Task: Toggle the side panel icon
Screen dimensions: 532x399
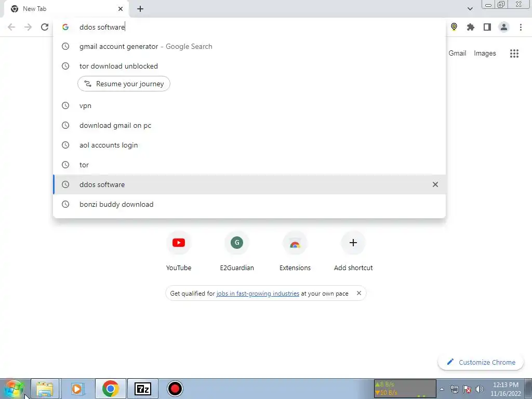Action: point(487,27)
